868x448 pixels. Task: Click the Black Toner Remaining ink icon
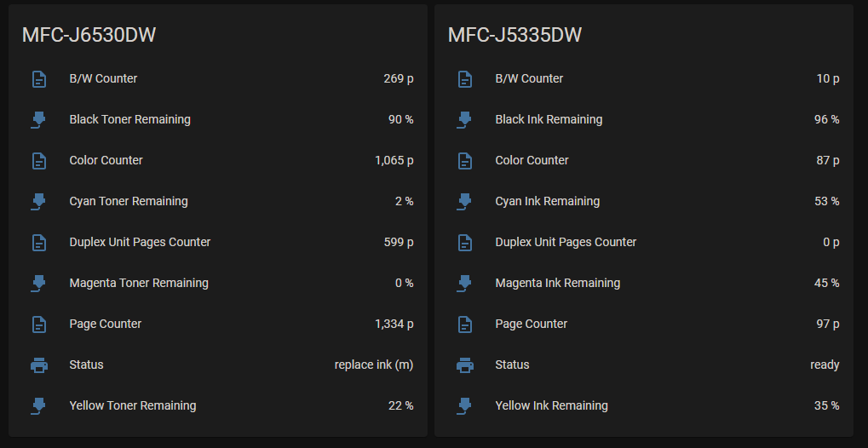[x=38, y=119]
